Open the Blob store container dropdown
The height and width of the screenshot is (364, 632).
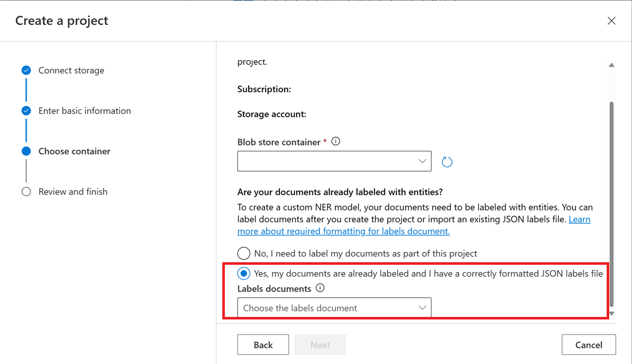334,161
